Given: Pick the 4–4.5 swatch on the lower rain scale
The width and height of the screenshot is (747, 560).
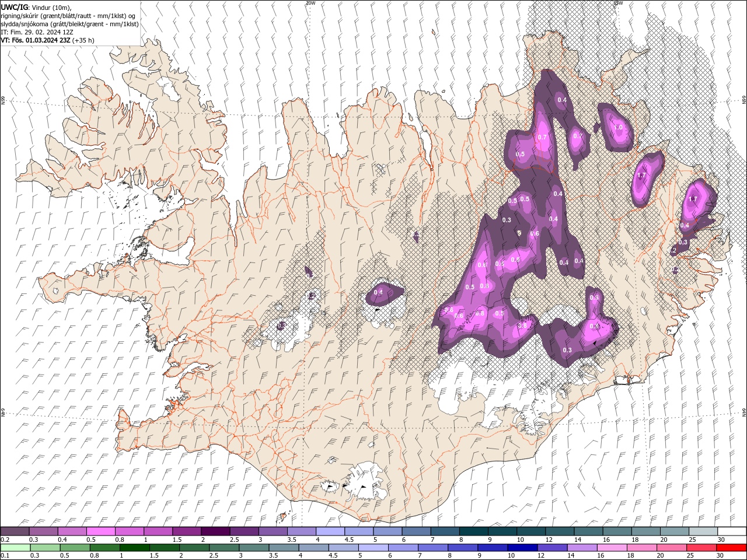Looking at the screenshot, I should click(x=315, y=548).
